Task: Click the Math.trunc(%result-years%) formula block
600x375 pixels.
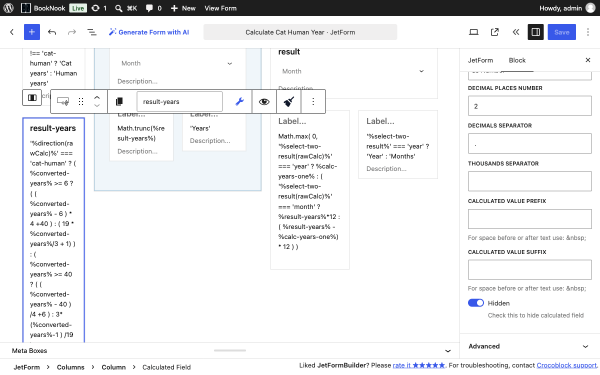Action: pyautogui.click(x=141, y=133)
